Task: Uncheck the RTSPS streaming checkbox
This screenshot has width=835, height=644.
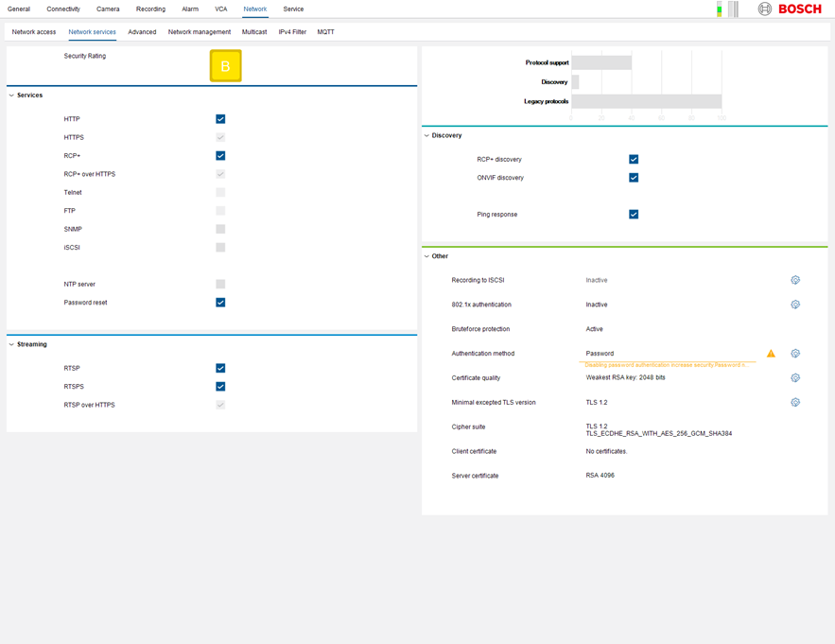Action: click(220, 387)
